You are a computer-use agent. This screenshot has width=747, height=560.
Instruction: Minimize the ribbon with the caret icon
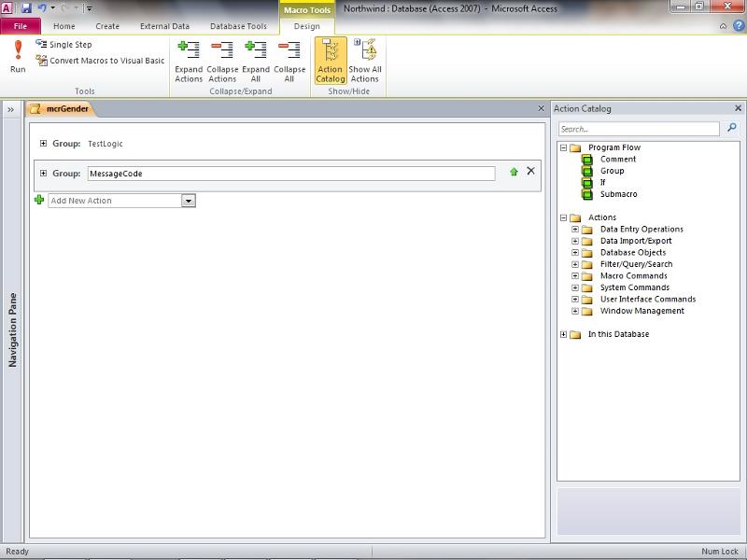(x=723, y=26)
